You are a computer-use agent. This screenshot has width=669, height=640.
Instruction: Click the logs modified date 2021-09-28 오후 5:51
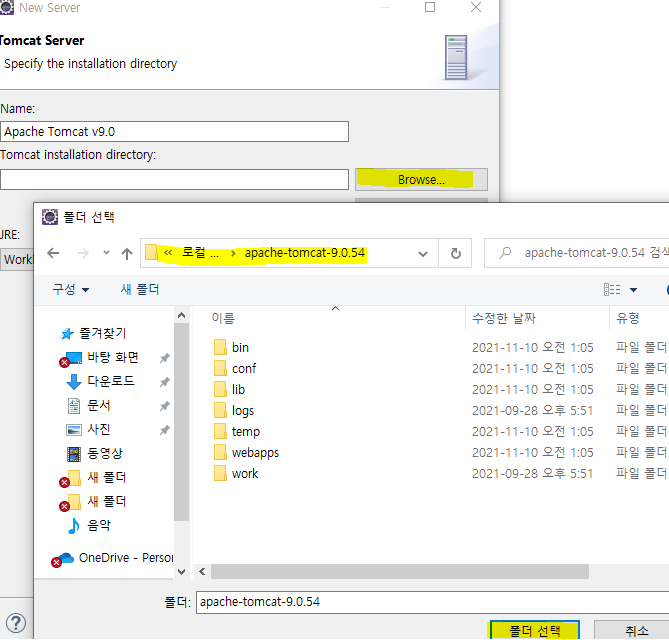click(x=532, y=410)
